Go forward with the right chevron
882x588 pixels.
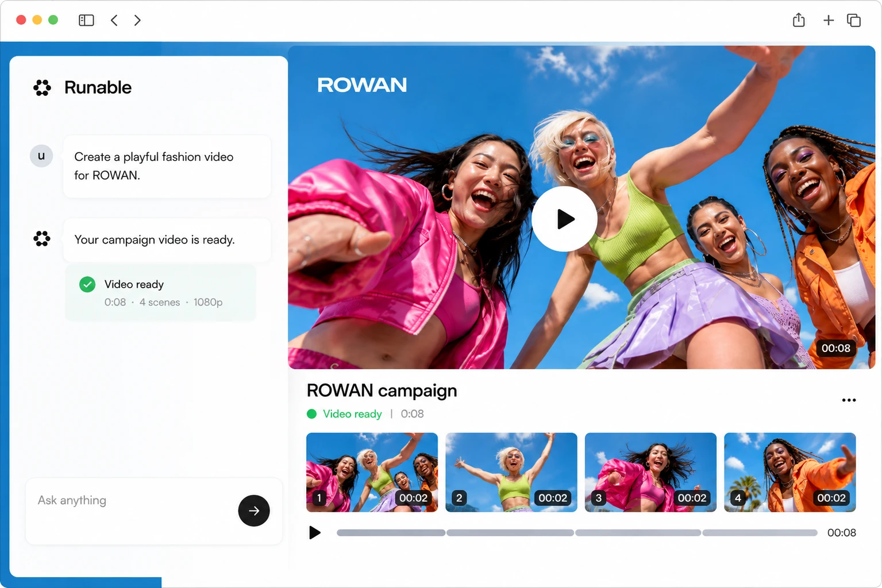pyautogui.click(x=137, y=21)
